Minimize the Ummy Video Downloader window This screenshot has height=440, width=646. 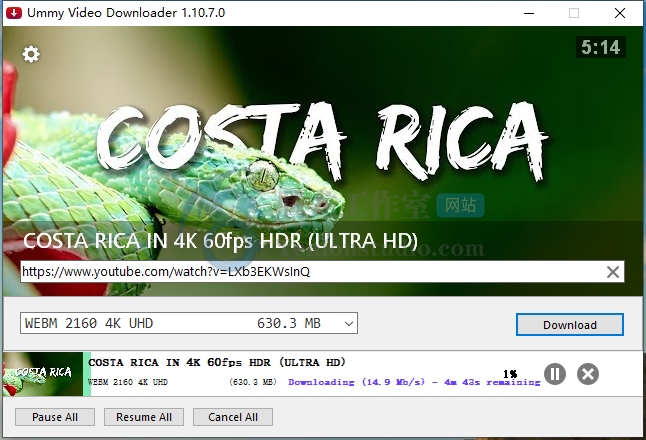coord(529,13)
